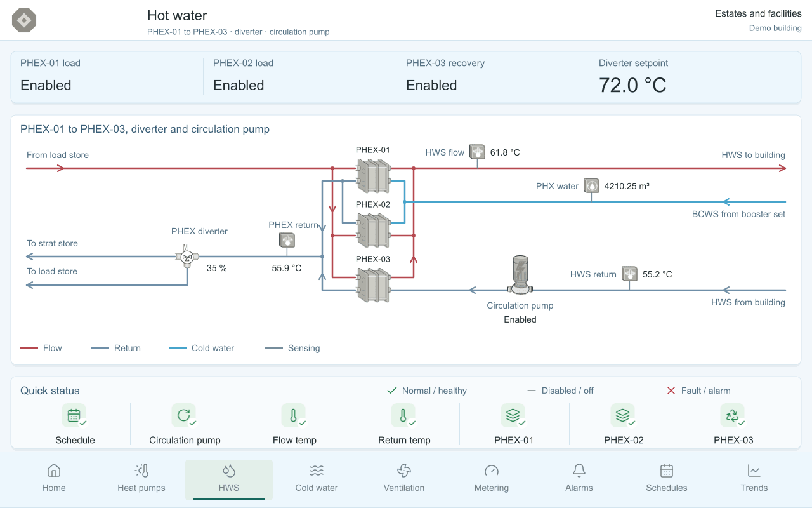Select the PHEX-01 heat exchanger icon
812x508 pixels.
tap(373, 175)
